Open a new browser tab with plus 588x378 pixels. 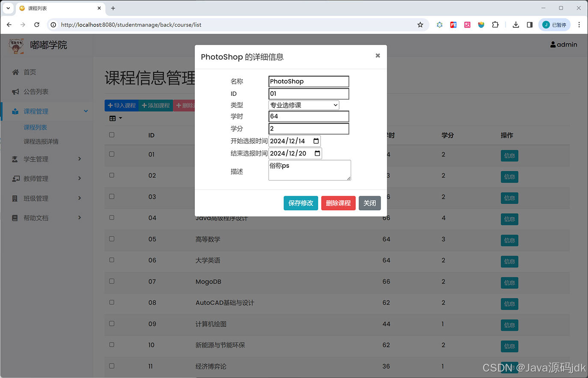tap(113, 8)
